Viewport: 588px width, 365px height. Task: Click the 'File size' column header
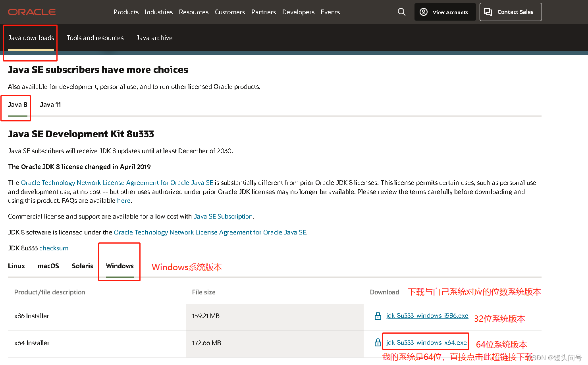click(x=204, y=292)
